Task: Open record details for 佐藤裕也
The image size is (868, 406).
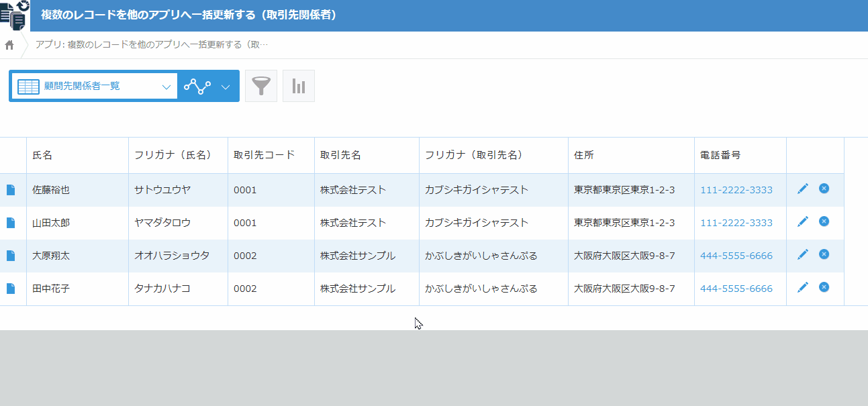Action: (11, 190)
